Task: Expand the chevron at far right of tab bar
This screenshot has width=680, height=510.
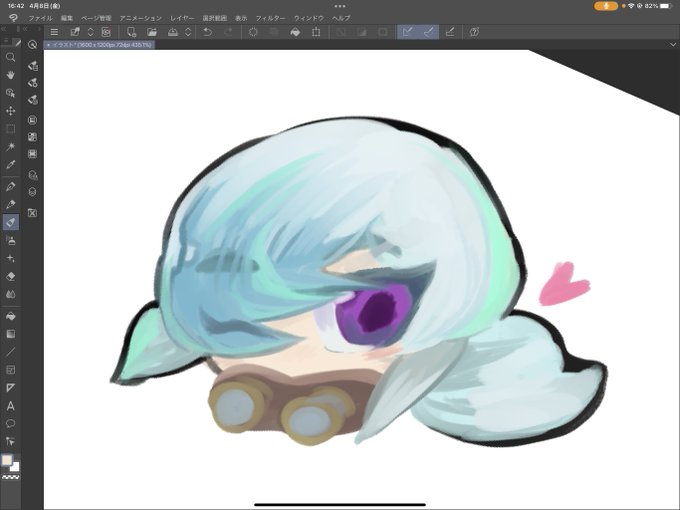Action: [x=673, y=45]
